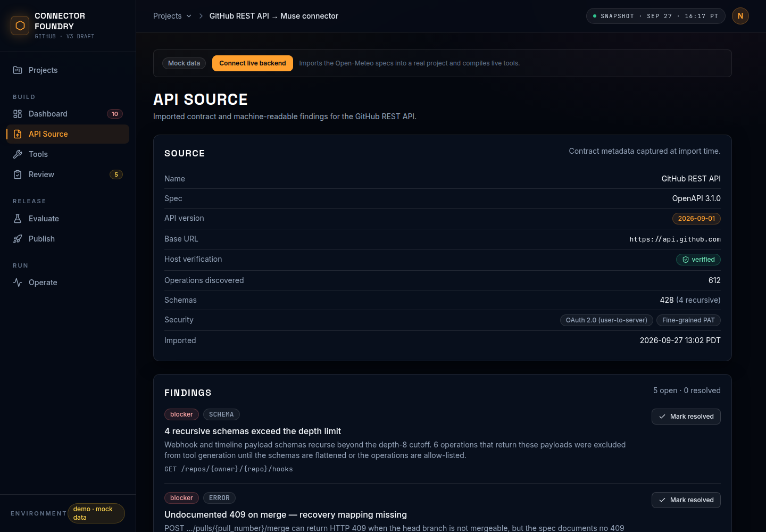Click the Fine-grained PAT tag
The height and width of the screenshot is (532, 766).
(688, 320)
